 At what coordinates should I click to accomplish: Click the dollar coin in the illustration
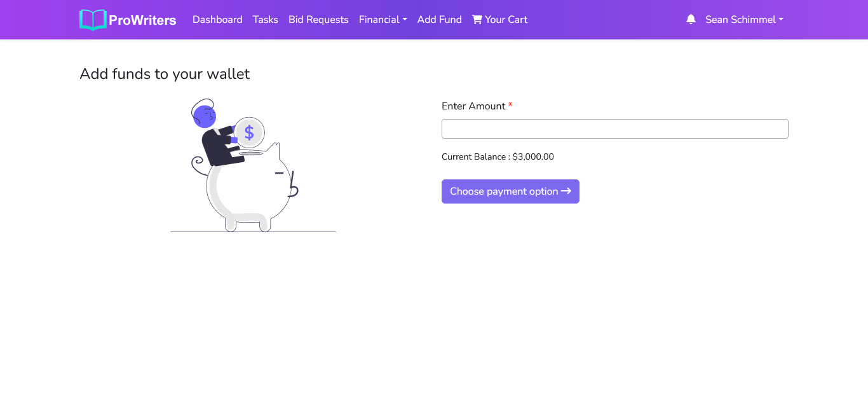(249, 132)
